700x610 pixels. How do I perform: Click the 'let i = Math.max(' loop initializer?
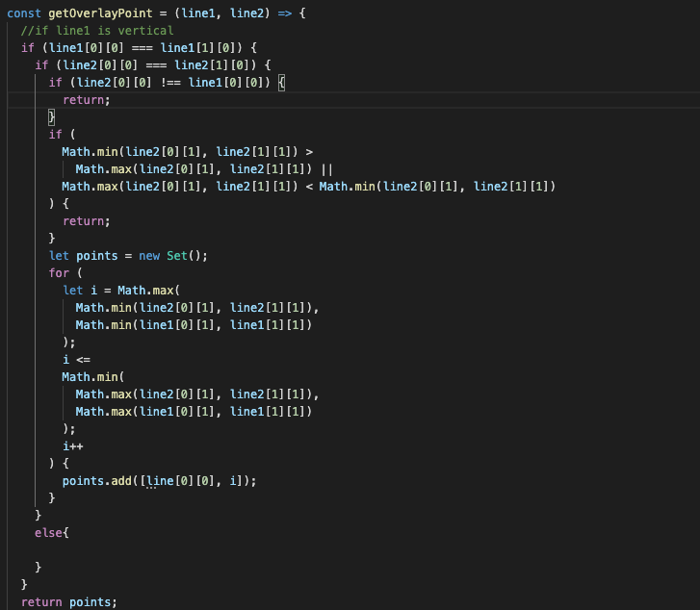pyautogui.click(x=121, y=291)
